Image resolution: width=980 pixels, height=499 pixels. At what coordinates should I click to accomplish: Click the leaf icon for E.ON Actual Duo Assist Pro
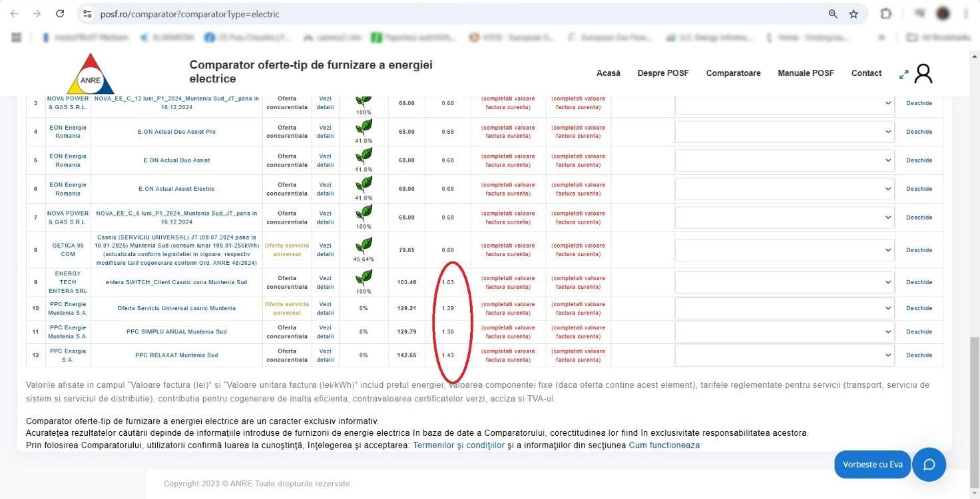[364, 128]
